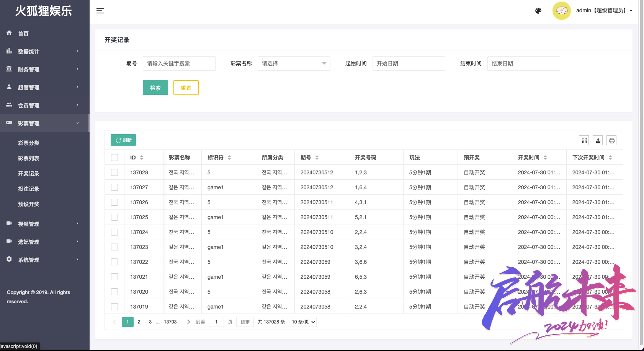This screenshot has width=644, height=351.
Task: Click the bank icon beside 财务管理
Action: pyautogui.click(x=9, y=69)
